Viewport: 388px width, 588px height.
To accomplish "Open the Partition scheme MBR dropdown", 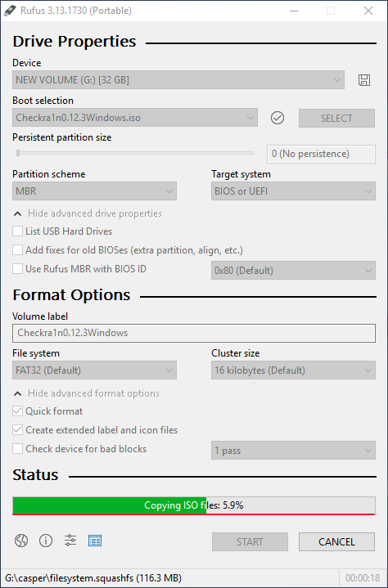I will [x=94, y=191].
